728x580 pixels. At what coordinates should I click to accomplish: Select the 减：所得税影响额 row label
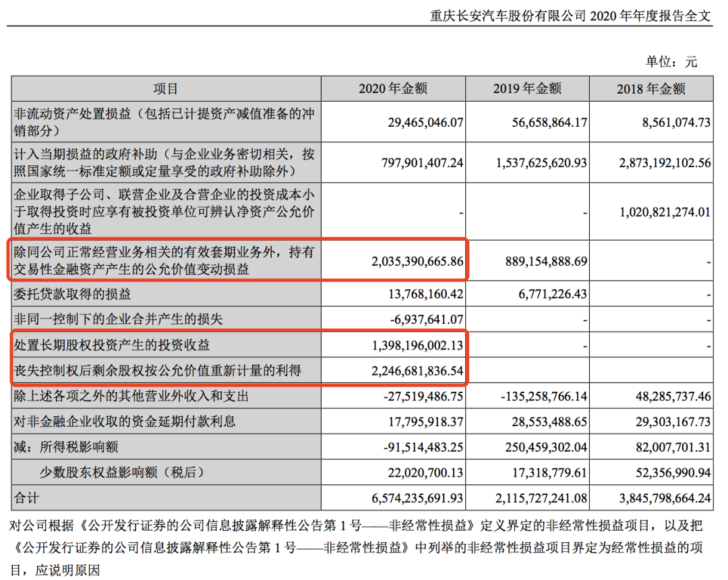point(65,446)
